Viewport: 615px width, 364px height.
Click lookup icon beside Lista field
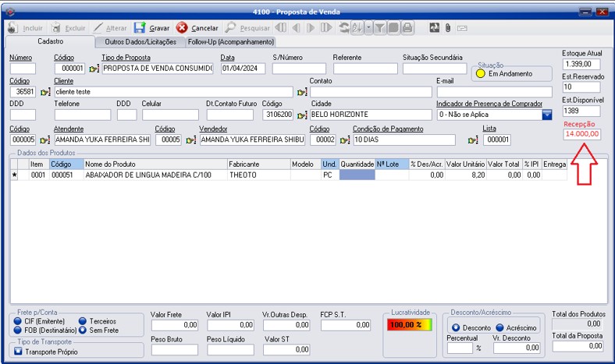coord(472,140)
